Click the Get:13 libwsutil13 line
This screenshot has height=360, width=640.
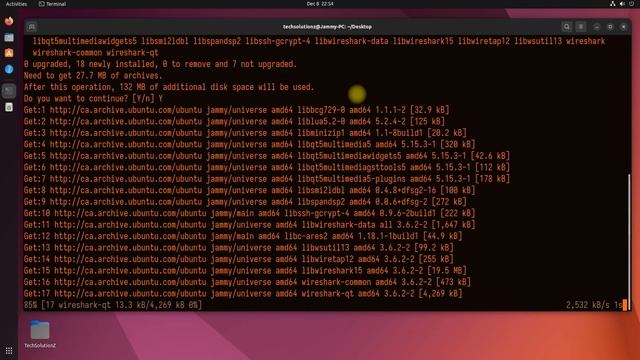click(238, 248)
